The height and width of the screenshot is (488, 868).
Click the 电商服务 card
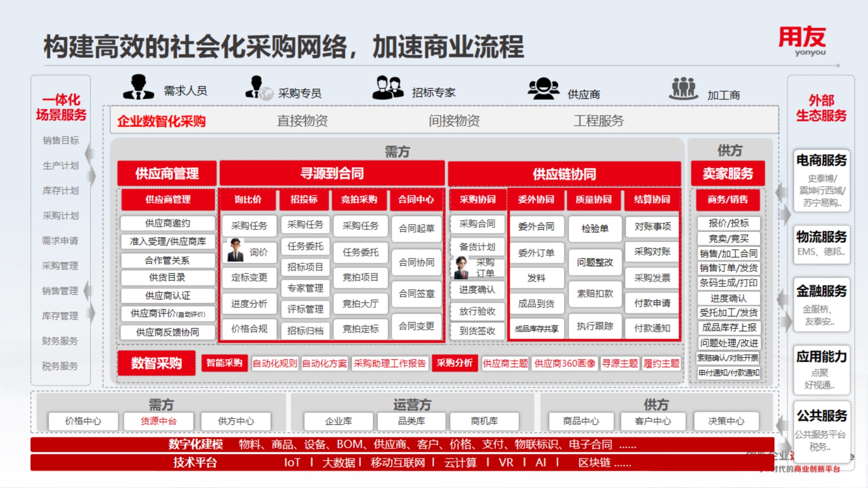tap(821, 181)
